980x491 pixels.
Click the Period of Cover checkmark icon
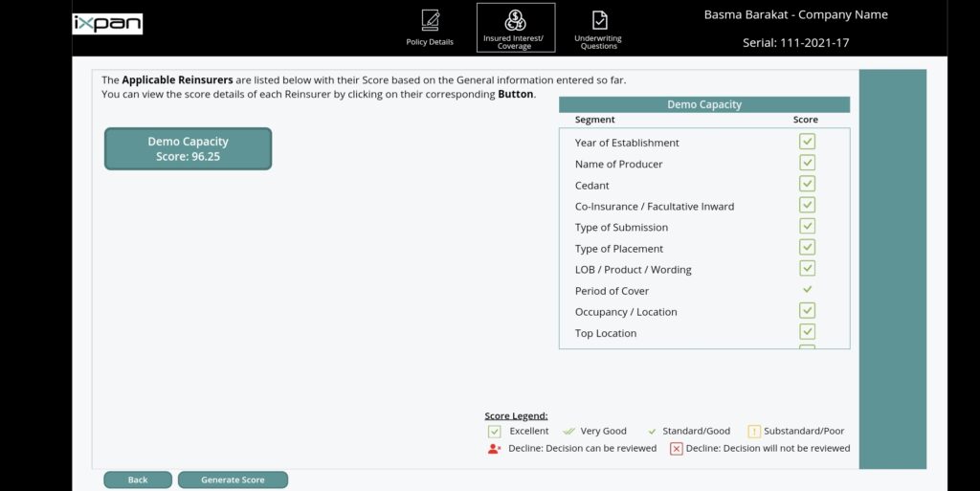(x=807, y=289)
